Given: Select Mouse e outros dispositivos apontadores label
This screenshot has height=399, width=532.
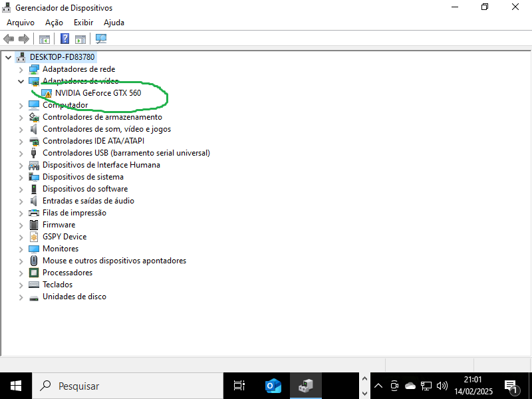Looking at the screenshot, I should 114,261.
